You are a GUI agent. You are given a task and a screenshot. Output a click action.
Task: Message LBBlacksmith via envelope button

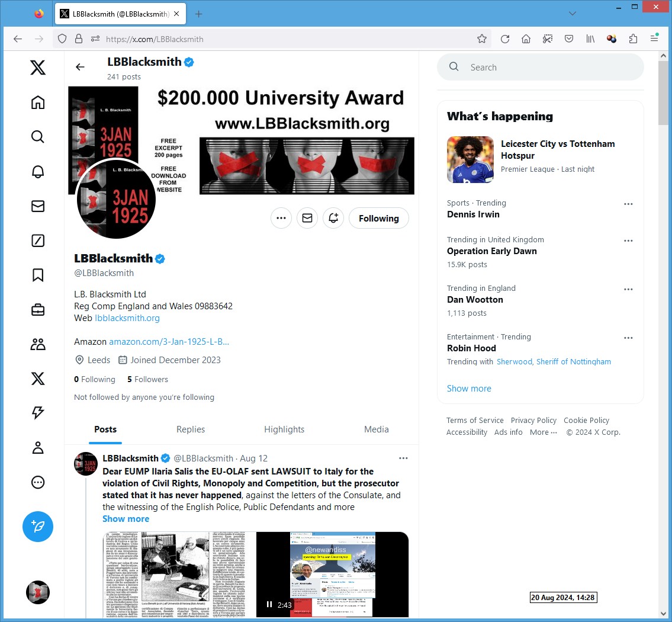307,218
